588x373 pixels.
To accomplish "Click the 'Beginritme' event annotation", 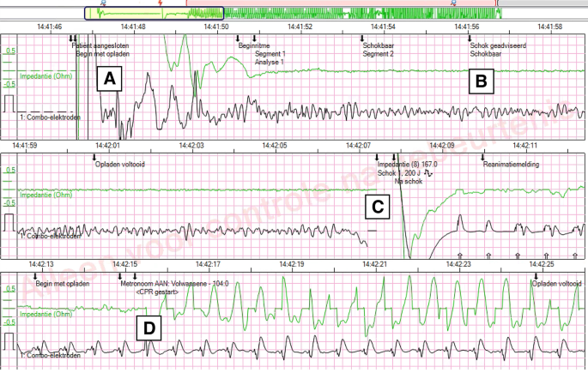I will (254, 45).
